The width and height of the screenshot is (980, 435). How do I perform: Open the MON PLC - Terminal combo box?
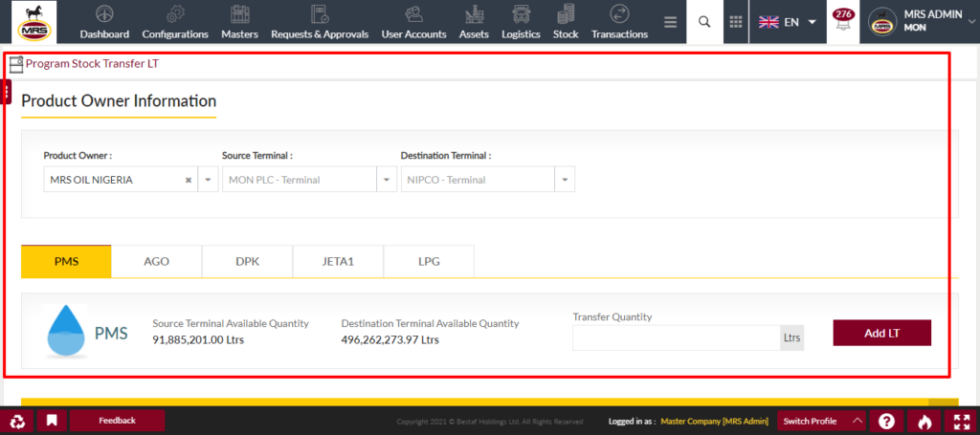coord(309,180)
